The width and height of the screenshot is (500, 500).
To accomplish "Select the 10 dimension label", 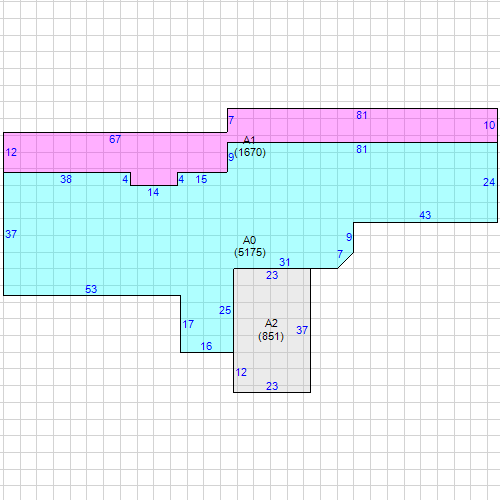I will click(489, 125).
